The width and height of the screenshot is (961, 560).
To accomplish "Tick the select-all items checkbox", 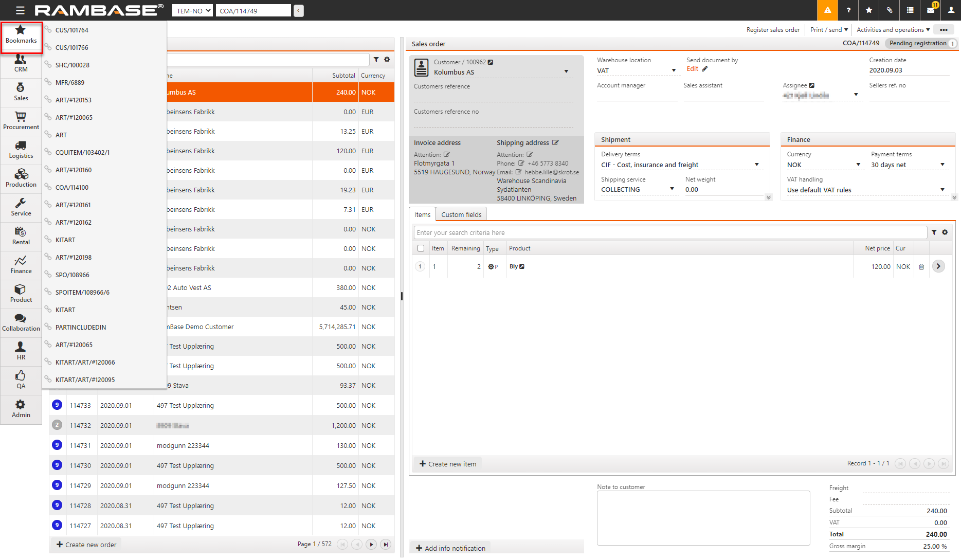I will pyautogui.click(x=421, y=248).
